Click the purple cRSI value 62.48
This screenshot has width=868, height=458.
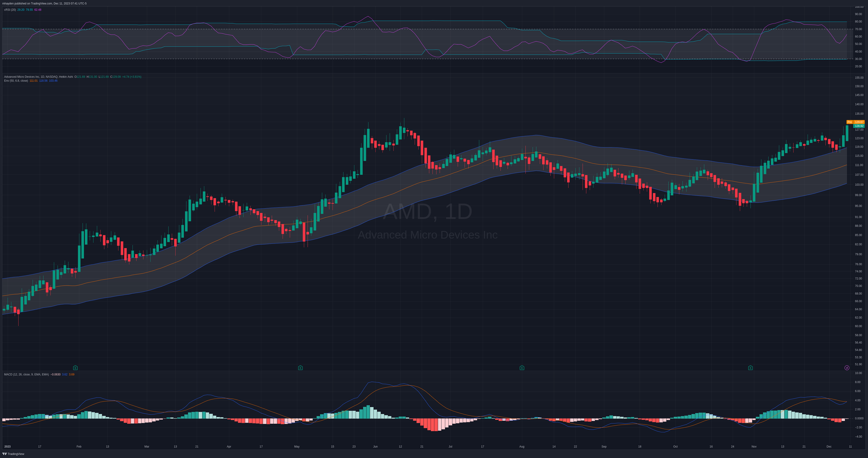point(38,10)
